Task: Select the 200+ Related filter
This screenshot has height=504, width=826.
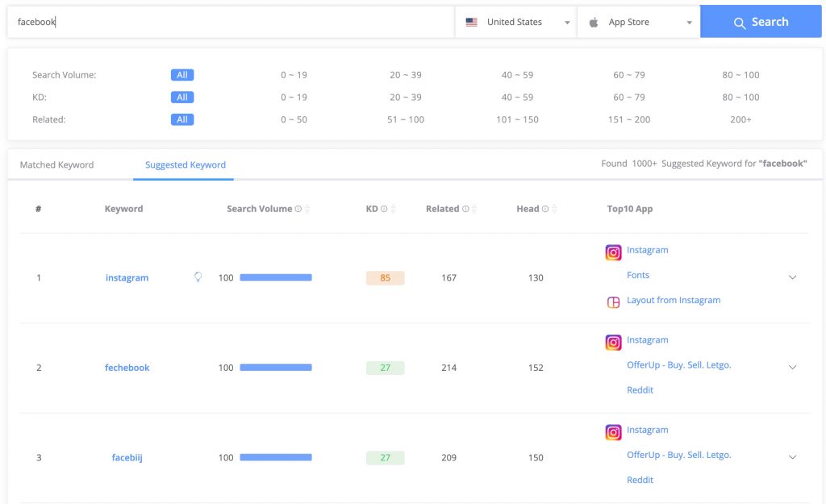Action: click(x=740, y=119)
